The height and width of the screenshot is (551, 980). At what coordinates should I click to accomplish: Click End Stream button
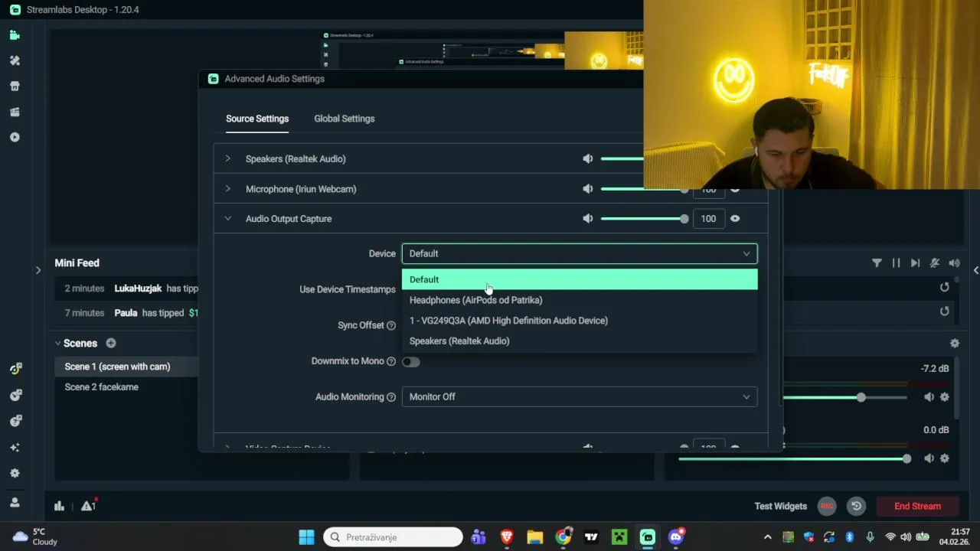(917, 506)
